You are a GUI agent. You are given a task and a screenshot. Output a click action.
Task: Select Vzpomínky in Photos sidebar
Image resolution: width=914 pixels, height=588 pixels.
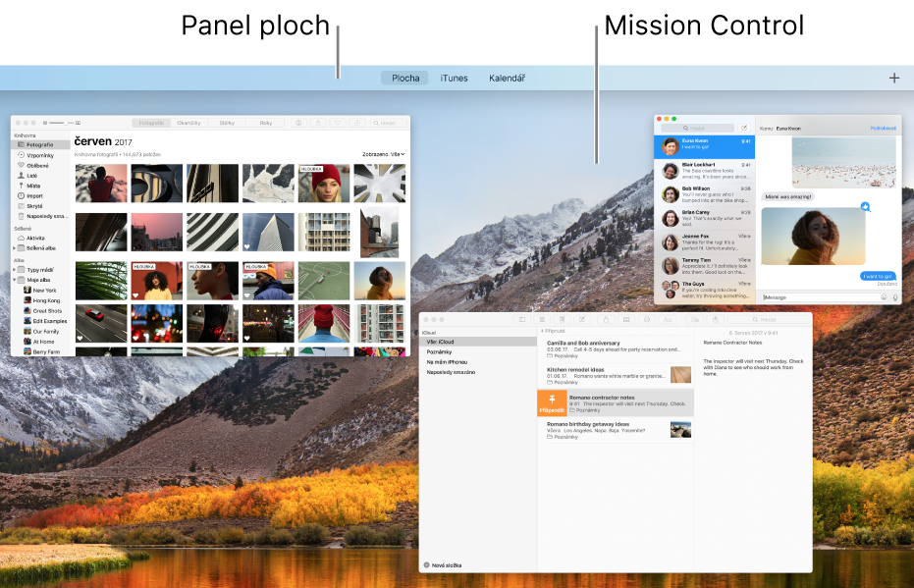point(40,155)
